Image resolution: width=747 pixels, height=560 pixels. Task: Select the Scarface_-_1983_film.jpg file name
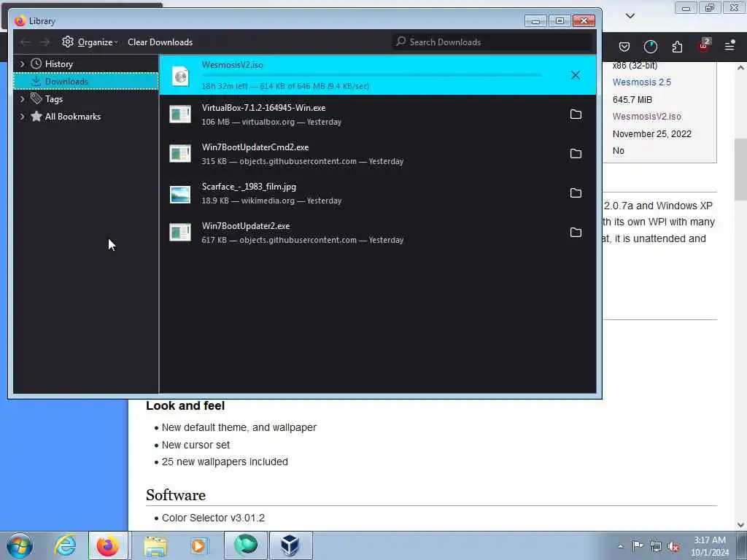coord(249,187)
